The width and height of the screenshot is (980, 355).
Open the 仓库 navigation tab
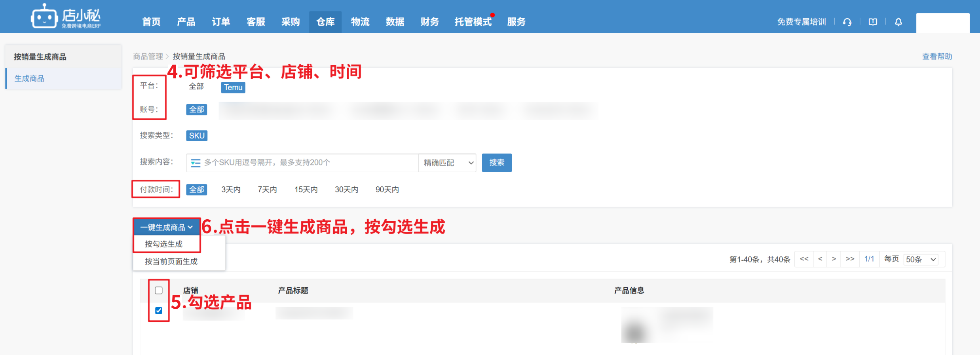pos(325,22)
